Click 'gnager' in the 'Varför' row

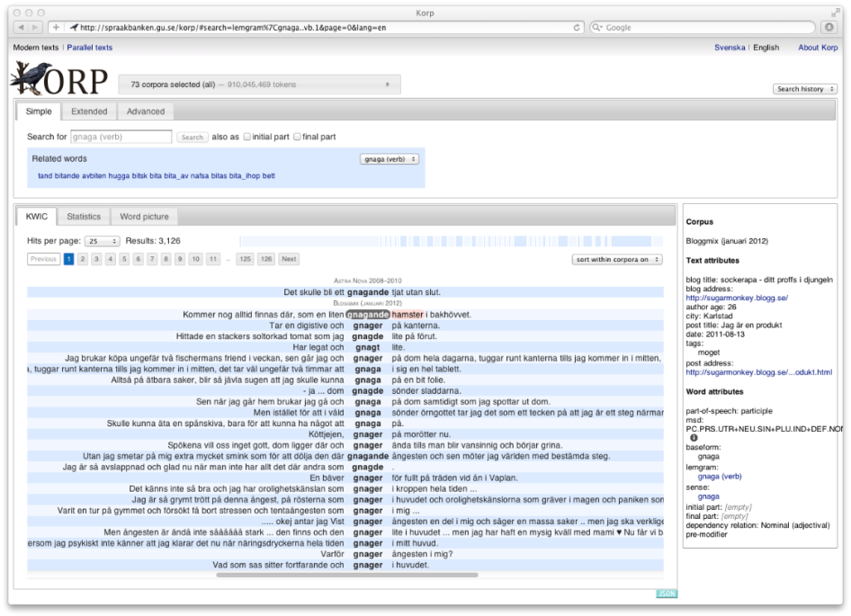coord(368,554)
